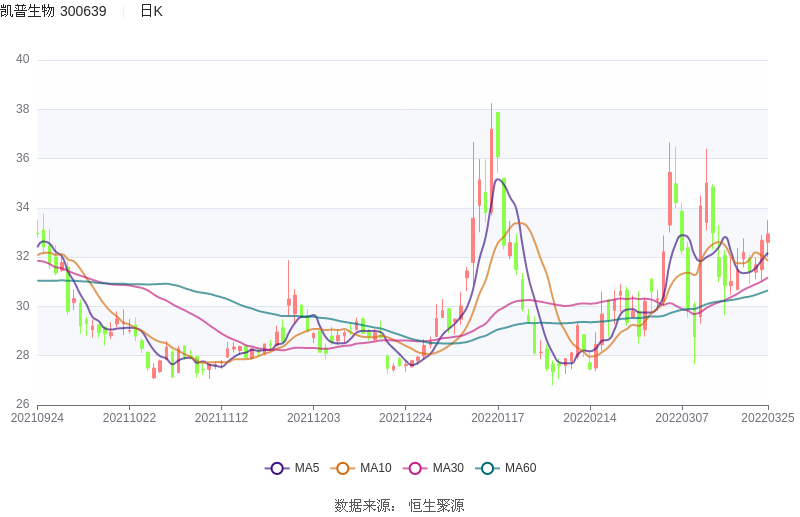
Task: Select the 20220117 date on the x-axis
Action: (x=498, y=418)
